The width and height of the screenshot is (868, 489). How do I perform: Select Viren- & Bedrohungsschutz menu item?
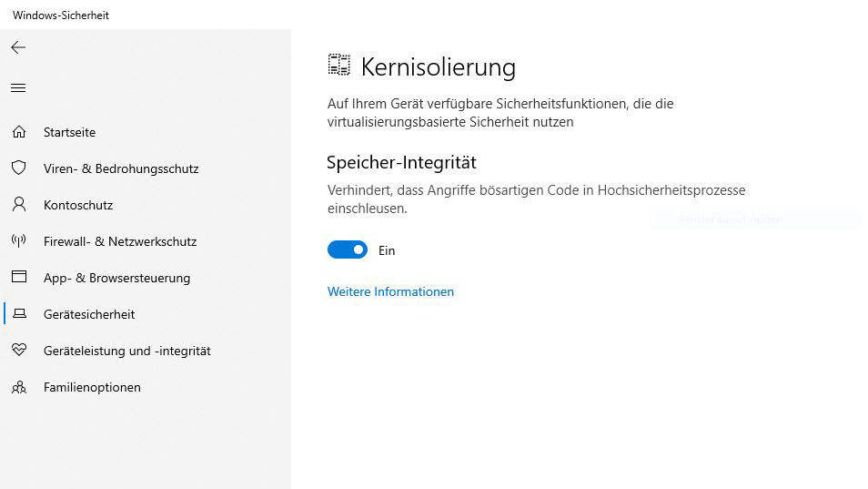121,168
